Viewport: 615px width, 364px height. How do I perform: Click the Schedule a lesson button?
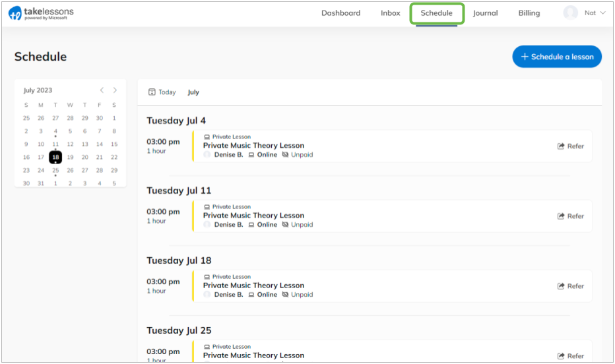[557, 57]
